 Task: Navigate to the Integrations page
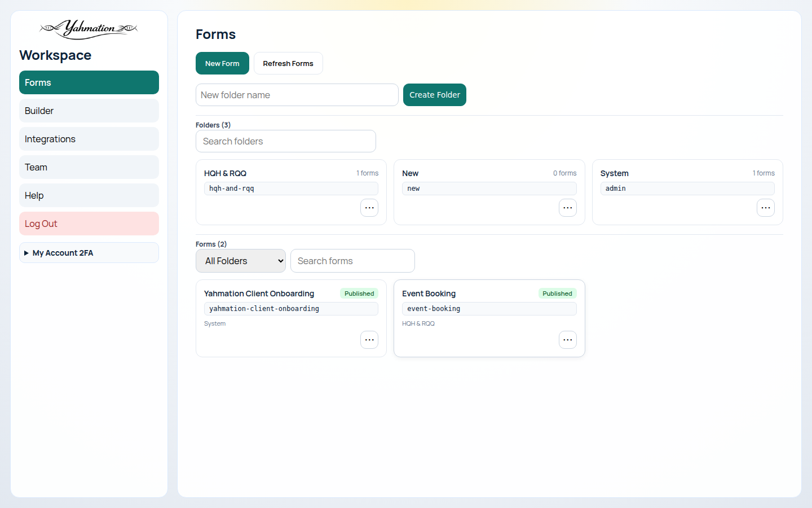(x=89, y=139)
